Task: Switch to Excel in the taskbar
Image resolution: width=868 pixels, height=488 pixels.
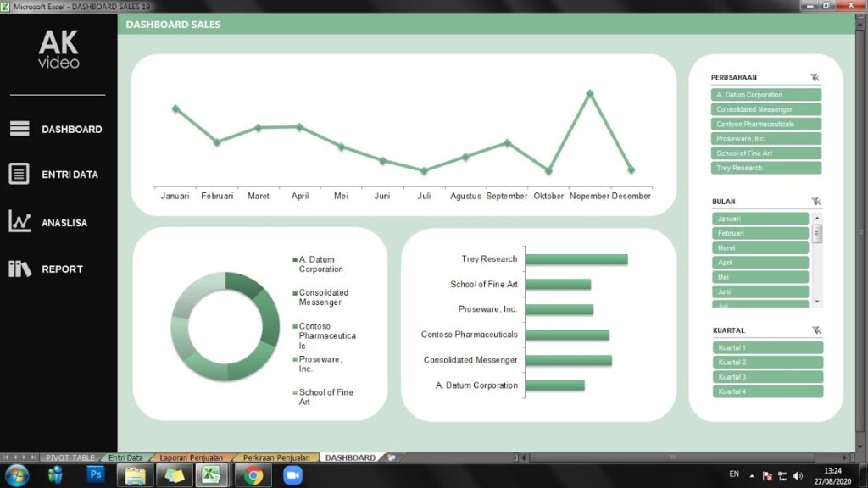Action: (x=211, y=476)
